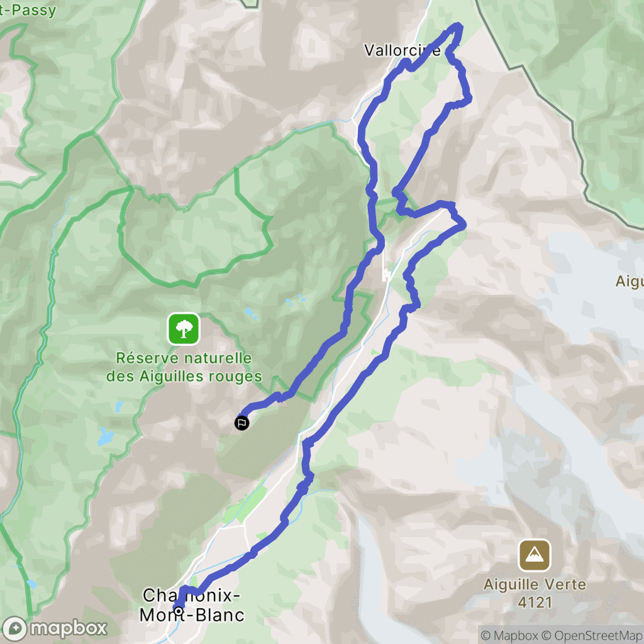
Task: Open the © Mapbox attribution link
Action: 509,635
